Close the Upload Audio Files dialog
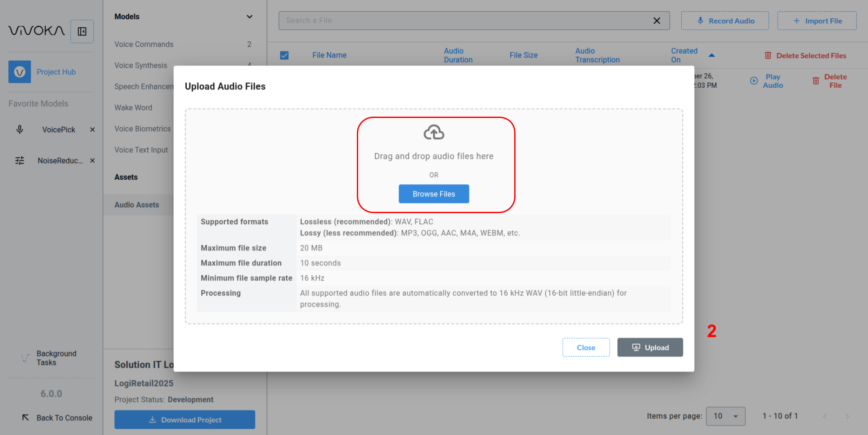 586,347
